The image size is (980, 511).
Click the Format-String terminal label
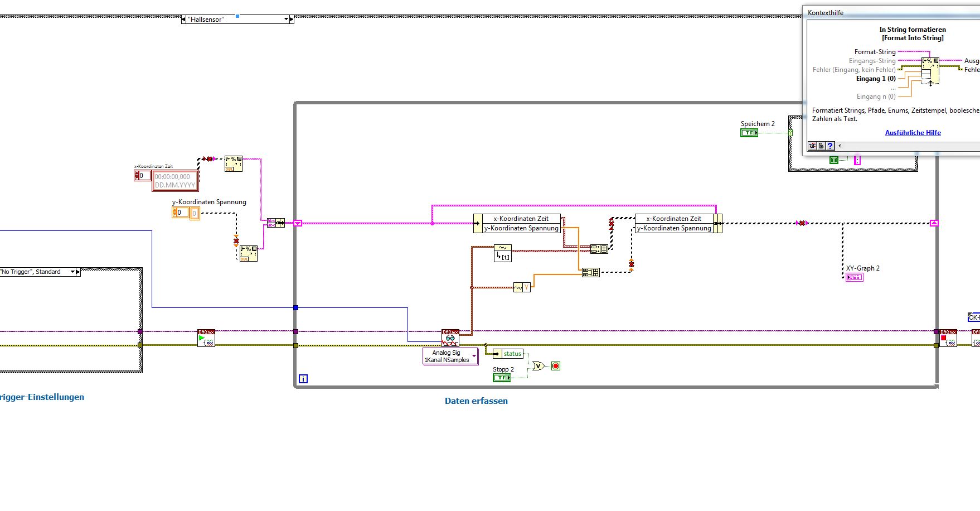click(875, 52)
